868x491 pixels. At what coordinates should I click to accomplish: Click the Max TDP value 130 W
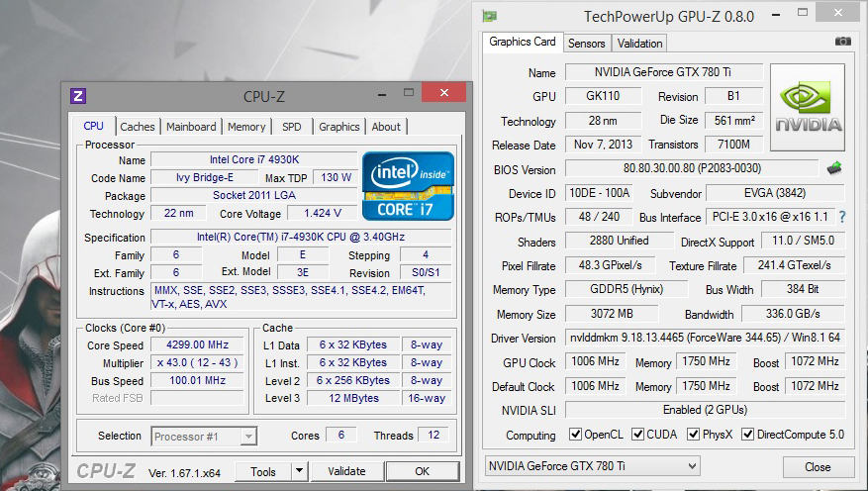(x=336, y=177)
